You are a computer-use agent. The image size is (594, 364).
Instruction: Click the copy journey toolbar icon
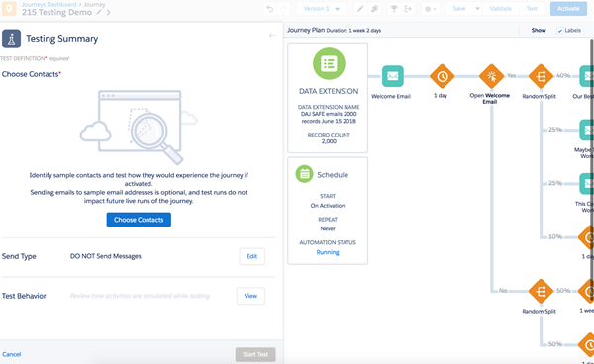[x=374, y=9]
